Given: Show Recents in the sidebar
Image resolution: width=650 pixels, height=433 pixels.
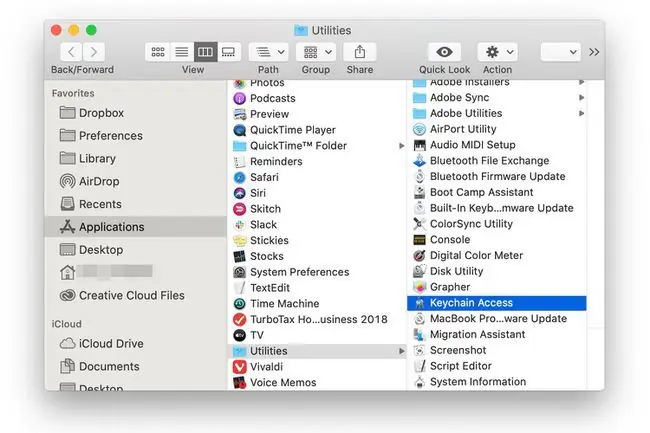Looking at the screenshot, I should coord(135,204).
